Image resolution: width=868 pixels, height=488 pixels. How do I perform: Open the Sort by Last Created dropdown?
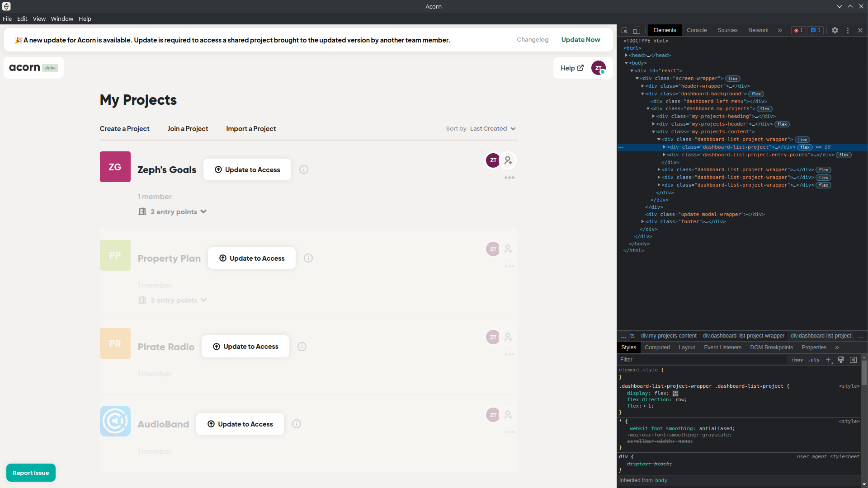pyautogui.click(x=493, y=128)
